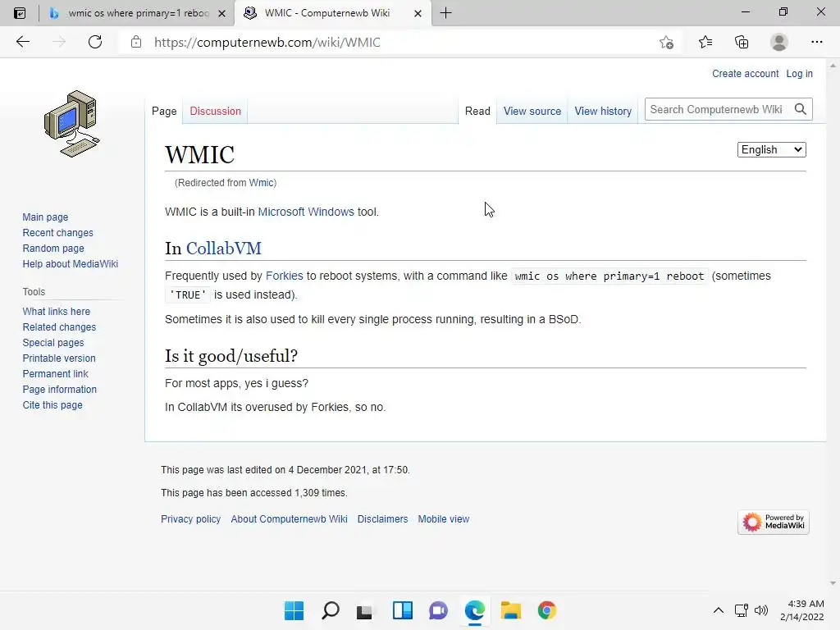View site information lock icon

point(136,42)
